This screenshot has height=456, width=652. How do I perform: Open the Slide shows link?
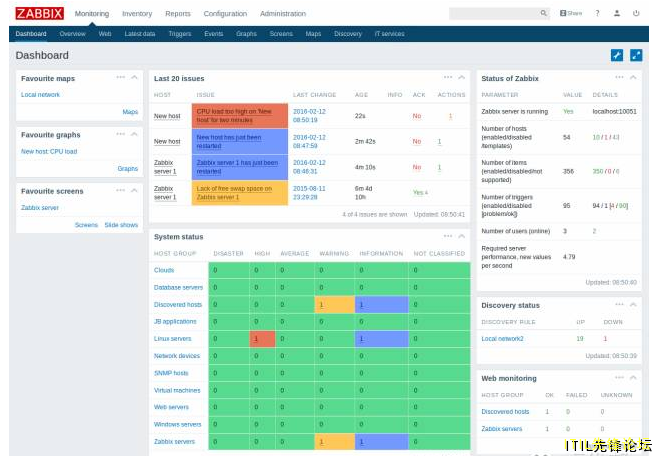click(121, 225)
